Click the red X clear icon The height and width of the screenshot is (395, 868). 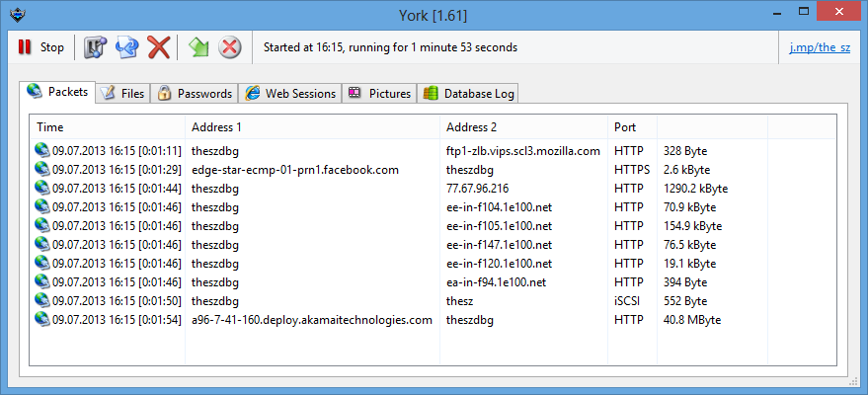point(158,47)
